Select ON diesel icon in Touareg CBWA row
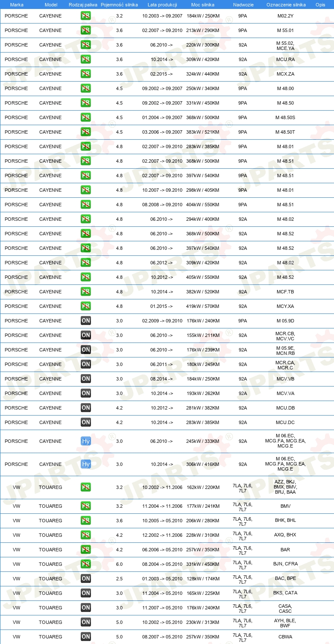334x644 pixels. (85, 637)
